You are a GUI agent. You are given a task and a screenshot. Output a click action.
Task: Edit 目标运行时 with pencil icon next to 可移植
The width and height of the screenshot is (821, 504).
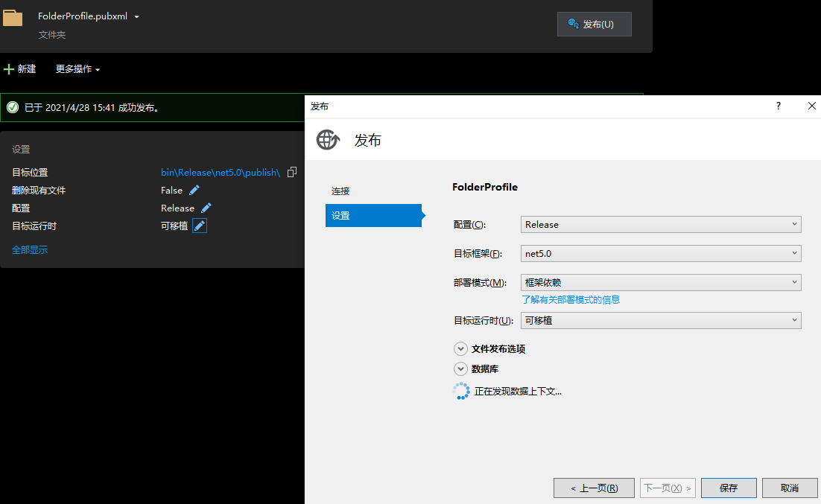click(x=200, y=226)
